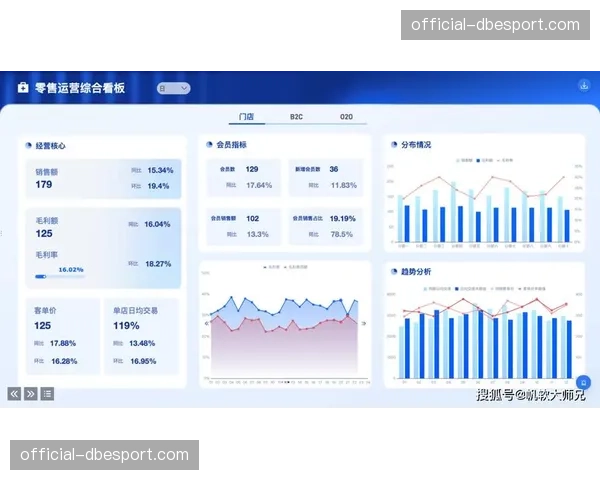The height and width of the screenshot is (480, 600).
Task: Toggle red series legend above area chart
Action: pos(295,267)
